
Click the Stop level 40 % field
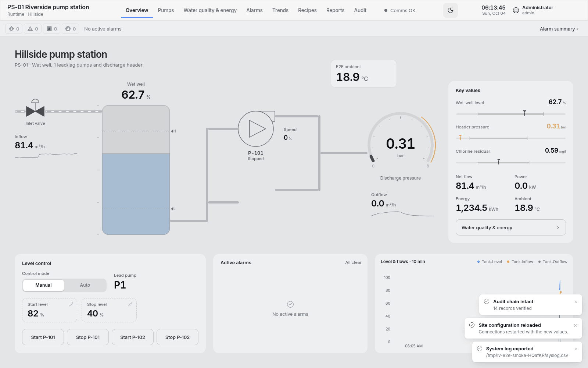point(109,310)
